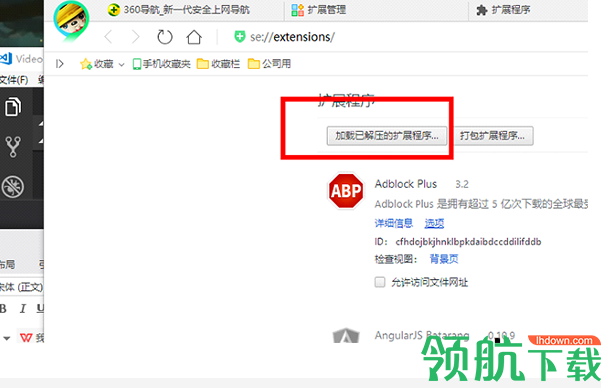Apply Bold in the word processor
This screenshot has width=601, height=388.
3,309
